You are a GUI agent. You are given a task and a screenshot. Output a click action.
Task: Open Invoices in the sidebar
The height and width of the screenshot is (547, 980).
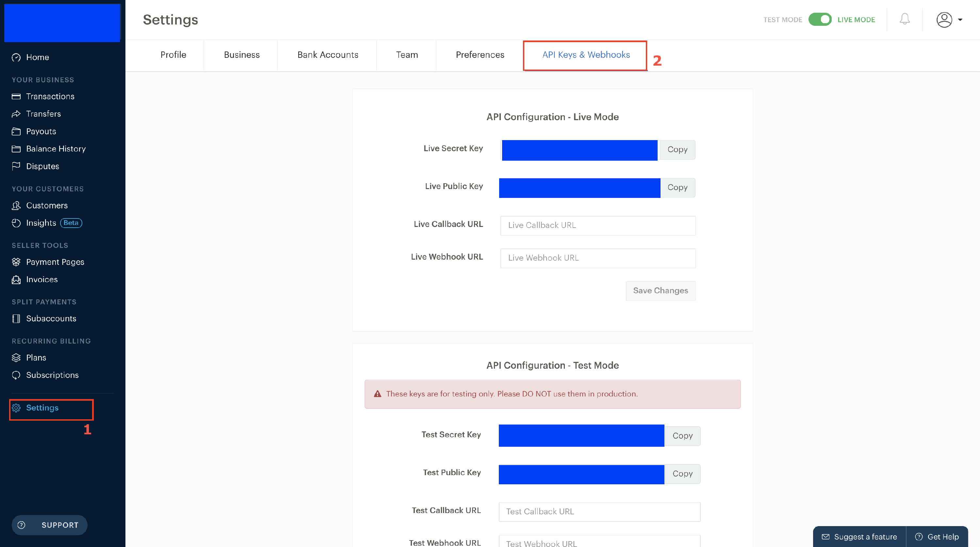(42, 280)
